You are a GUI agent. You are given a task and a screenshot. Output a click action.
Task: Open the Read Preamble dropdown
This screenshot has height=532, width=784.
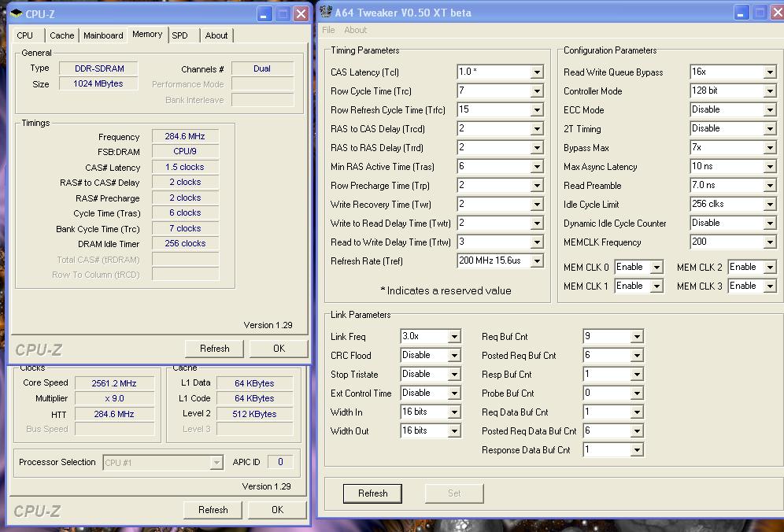coord(770,186)
